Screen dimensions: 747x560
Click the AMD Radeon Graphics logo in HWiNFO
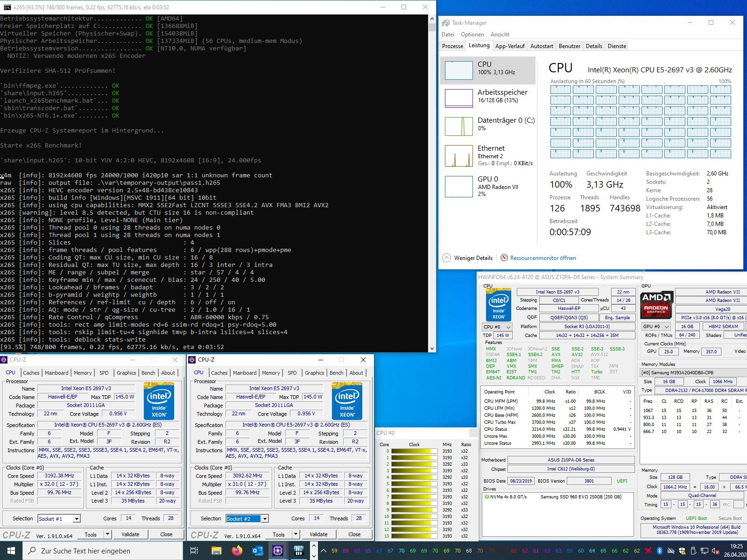(x=656, y=304)
